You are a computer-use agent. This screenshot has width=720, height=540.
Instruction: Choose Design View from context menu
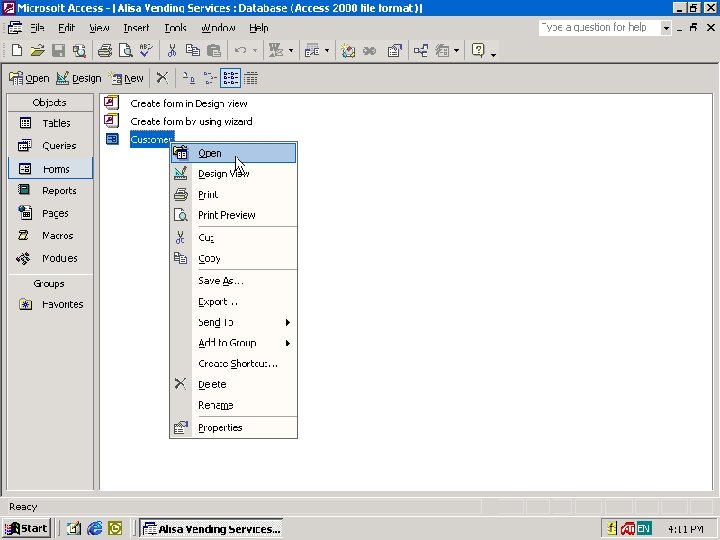click(234, 174)
